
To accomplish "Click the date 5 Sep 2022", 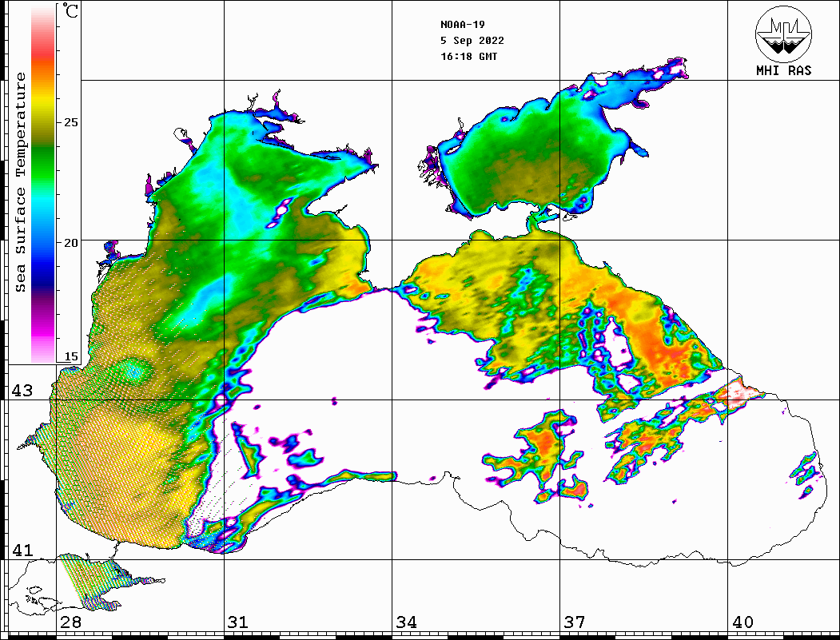I will pyautogui.click(x=472, y=41).
